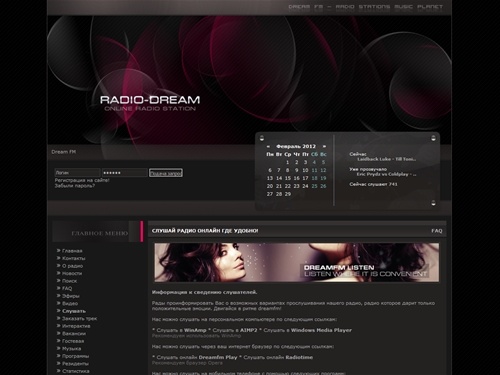Open Видео menu item
The height and width of the screenshot is (375, 500).
[x=70, y=303]
